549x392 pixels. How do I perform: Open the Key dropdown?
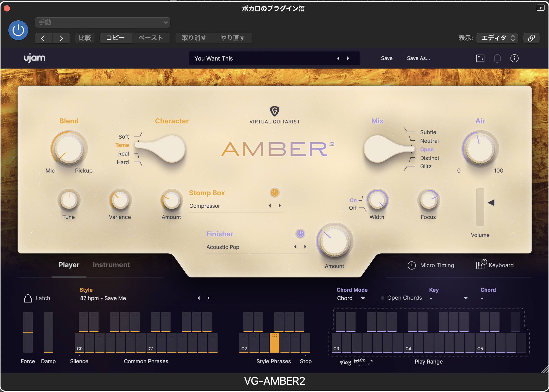coord(449,298)
